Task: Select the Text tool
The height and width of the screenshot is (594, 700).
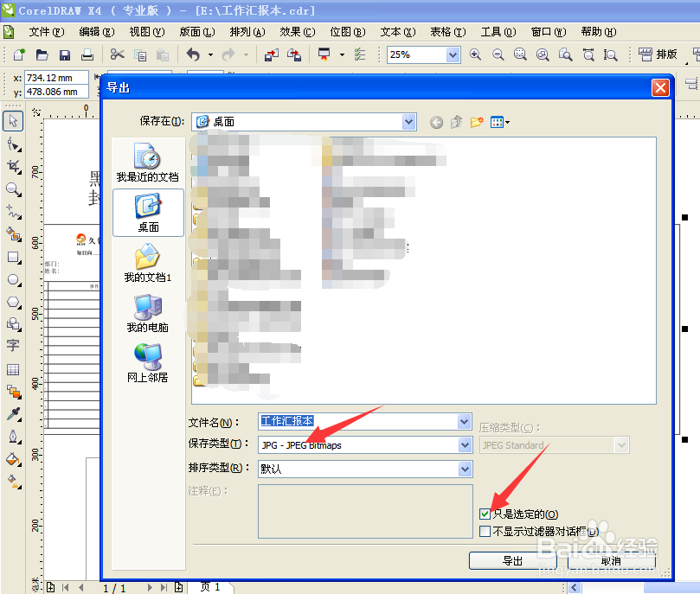Action: tap(13, 345)
